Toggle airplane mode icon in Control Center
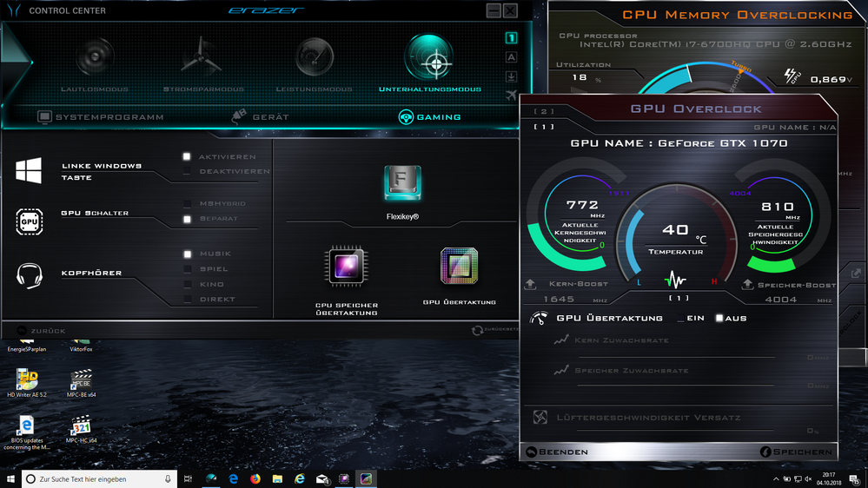The height and width of the screenshot is (488, 868). (511, 95)
